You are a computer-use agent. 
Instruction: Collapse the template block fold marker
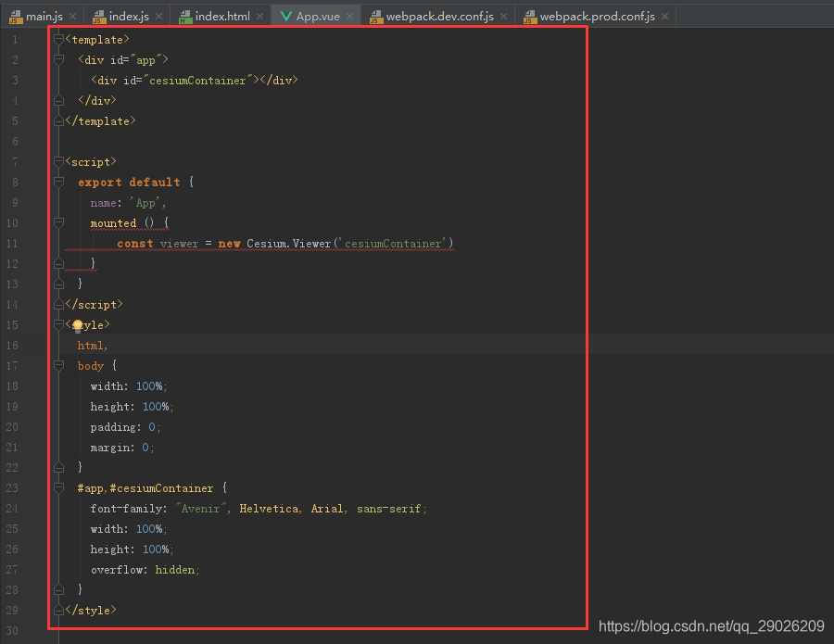pyautogui.click(x=57, y=39)
